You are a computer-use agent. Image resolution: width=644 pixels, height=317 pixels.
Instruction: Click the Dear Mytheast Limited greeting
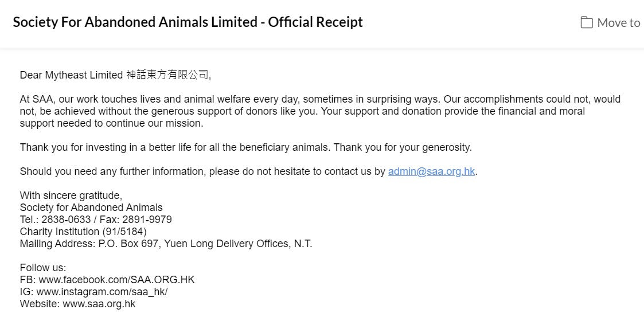click(71, 75)
